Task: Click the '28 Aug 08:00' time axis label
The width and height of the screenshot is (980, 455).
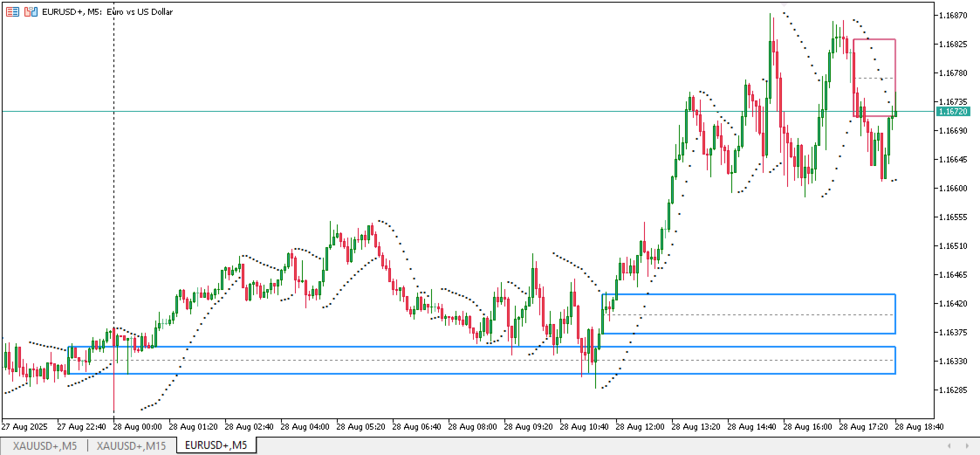Action: (x=470, y=426)
